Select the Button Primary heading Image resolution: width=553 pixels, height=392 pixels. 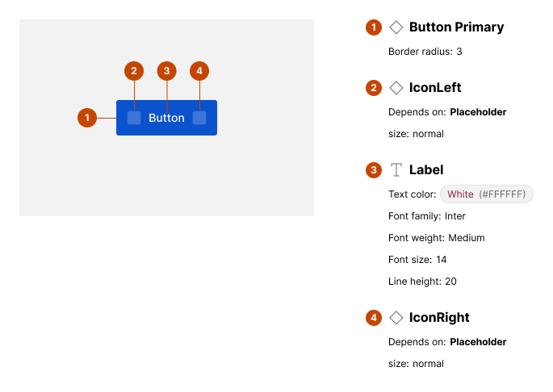456,27
